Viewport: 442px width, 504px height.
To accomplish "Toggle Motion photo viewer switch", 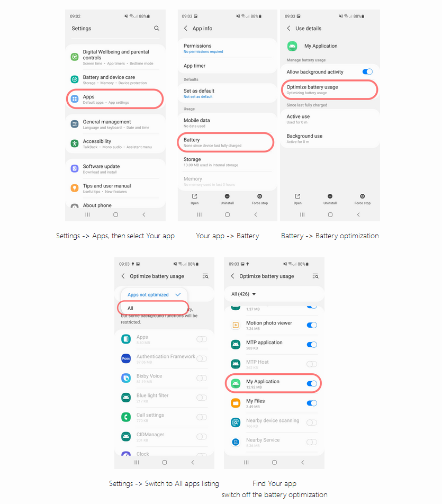I will [x=312, y=325].
